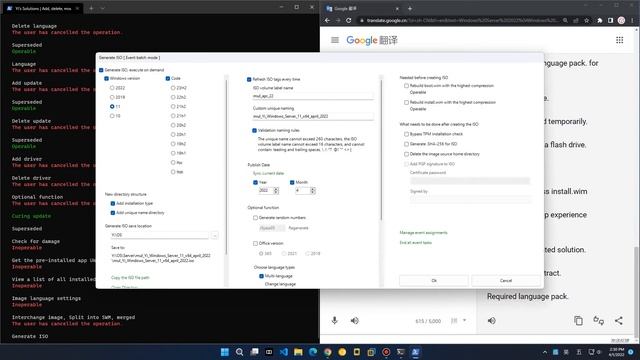Screen dimensions: 640x360
Task: Close the Google 翻译 browser tab
Action: pos(397,8)
